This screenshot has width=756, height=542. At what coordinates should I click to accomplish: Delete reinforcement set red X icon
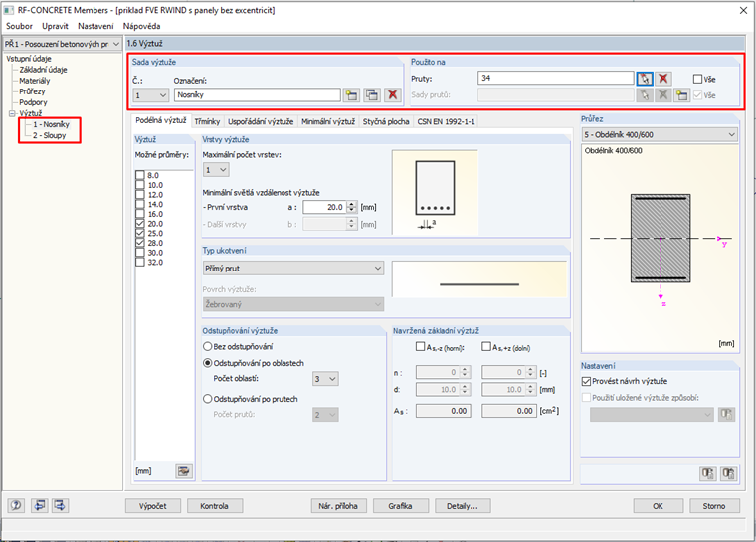point(393,95)
